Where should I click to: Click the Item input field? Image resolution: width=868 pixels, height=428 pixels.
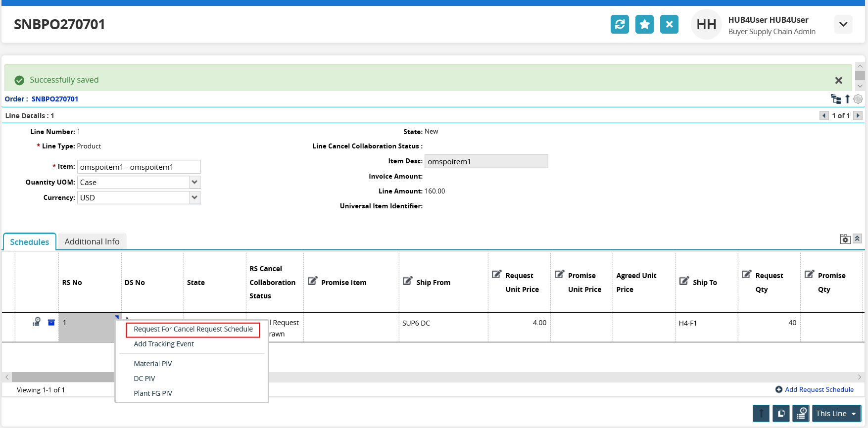tap(139, 167)
